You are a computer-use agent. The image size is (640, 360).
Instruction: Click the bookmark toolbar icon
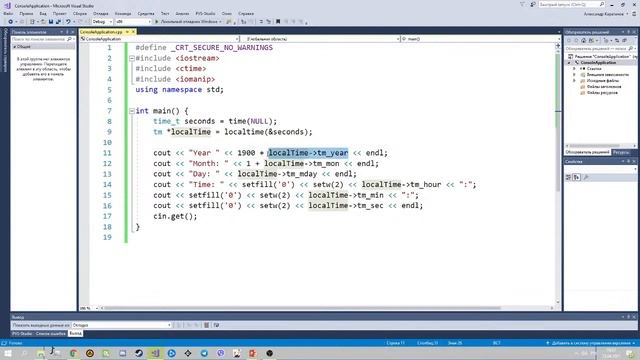(x=278, y=22)
